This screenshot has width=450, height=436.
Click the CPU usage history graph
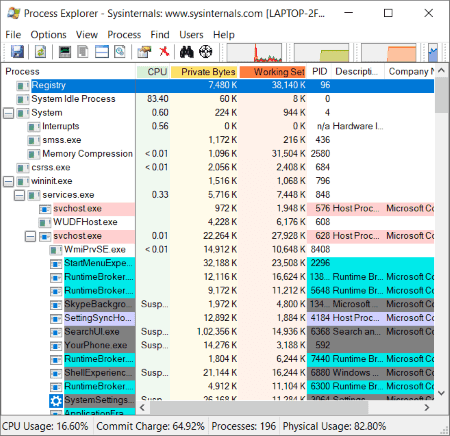[254, 53]
